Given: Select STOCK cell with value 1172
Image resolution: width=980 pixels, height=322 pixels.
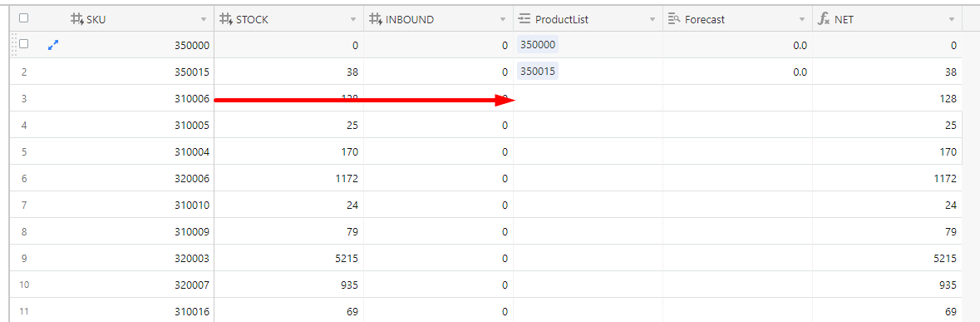Looking at the screenshot, I should [x=288, y=178].
